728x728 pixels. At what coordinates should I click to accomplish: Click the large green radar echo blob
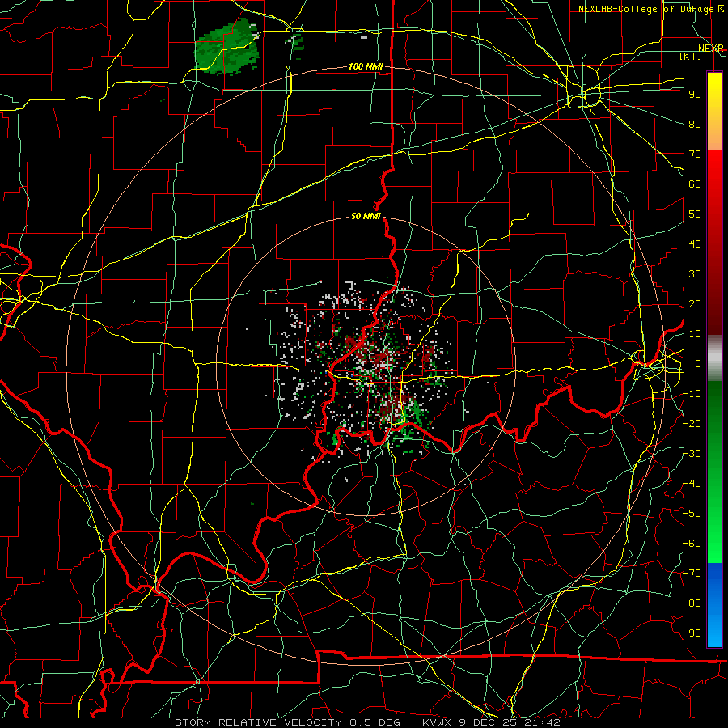[x=227, y=47]
